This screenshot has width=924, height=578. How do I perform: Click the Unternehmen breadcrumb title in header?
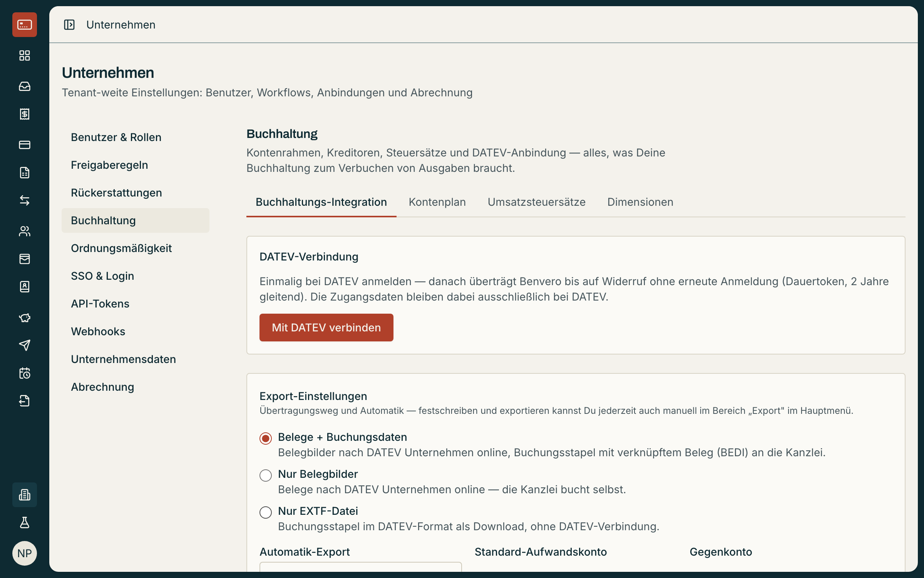[121, 25]
